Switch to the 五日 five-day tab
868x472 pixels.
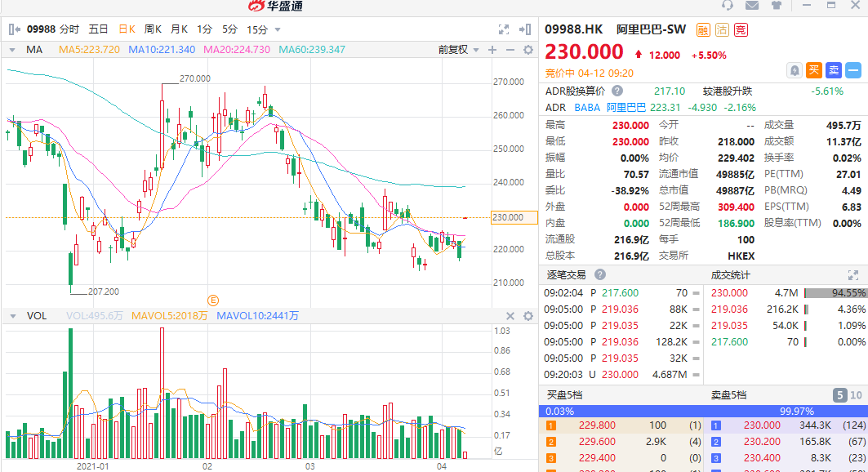(x=99, y=29)
